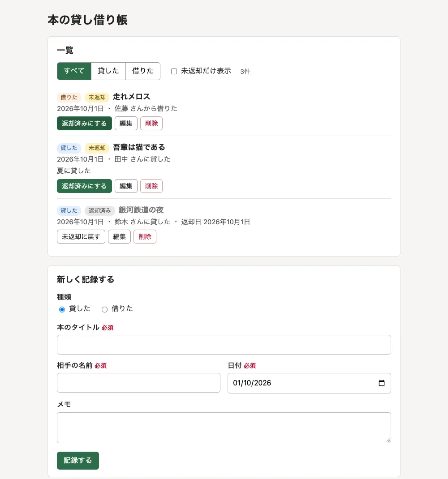The height and width of the screenshot is (479, 448).
Task: Open the calendar picker icon in date field
Action: coord(381,383)
